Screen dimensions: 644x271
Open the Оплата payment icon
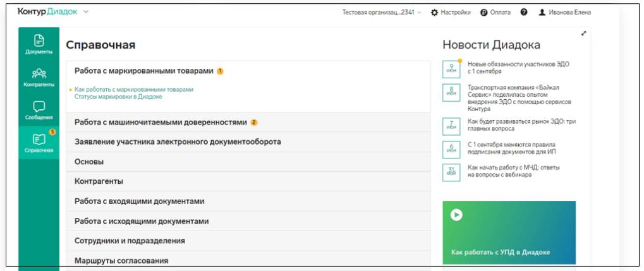click(484, 13)
